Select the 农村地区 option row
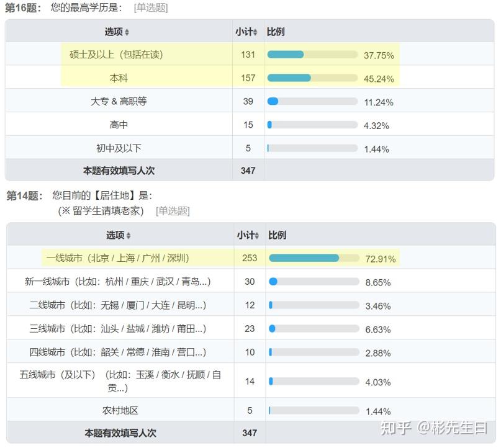This screenshot has height=448, width=501. (x=120, y=411)
